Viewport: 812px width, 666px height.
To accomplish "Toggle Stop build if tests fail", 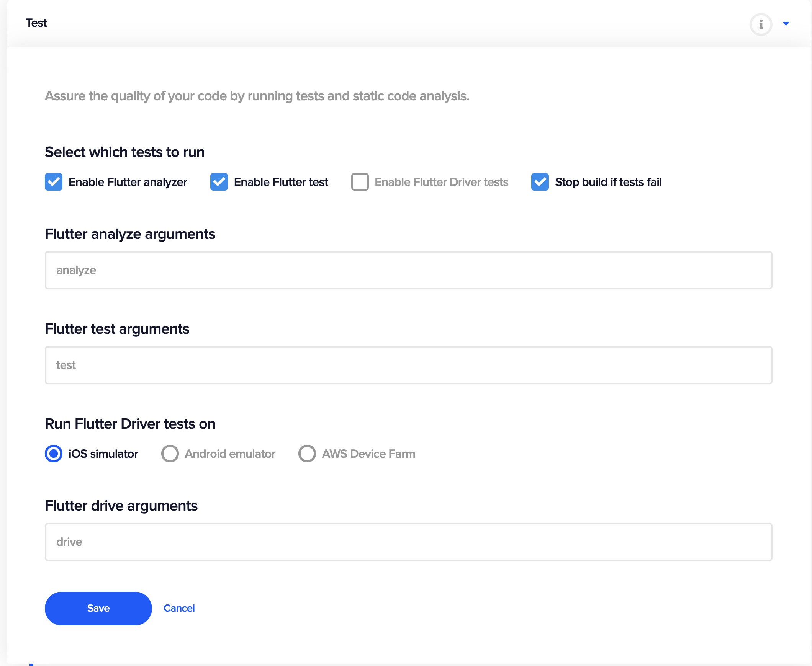I will pyautogui.click(x=540, y=182).
